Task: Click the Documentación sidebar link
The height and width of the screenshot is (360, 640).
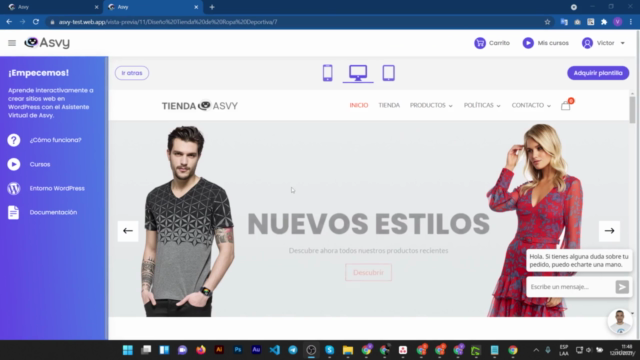Action: pos(53,212)
